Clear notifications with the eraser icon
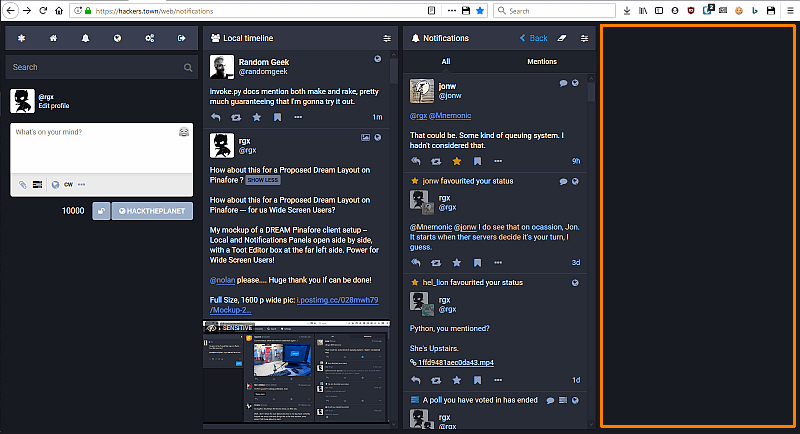This screenshot has width=800, height=434. 561,38
